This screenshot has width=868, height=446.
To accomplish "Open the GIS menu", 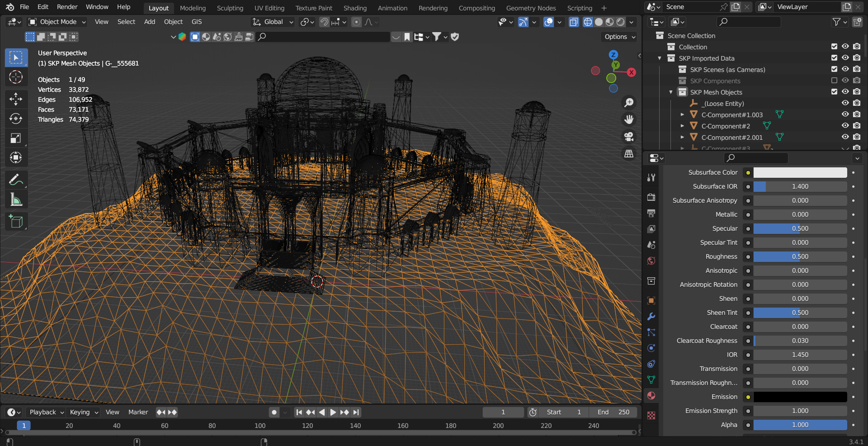I will 197,22.
